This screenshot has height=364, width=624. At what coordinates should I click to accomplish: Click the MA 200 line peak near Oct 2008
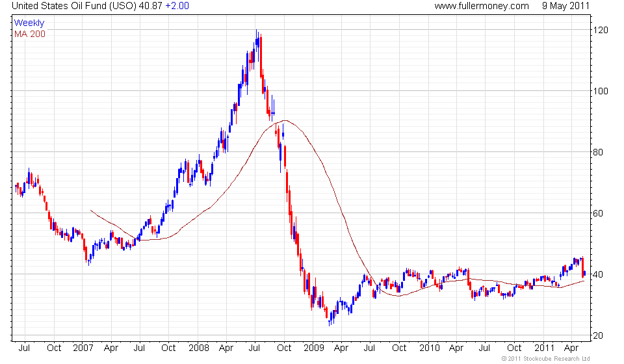click(x=284, y=120)
